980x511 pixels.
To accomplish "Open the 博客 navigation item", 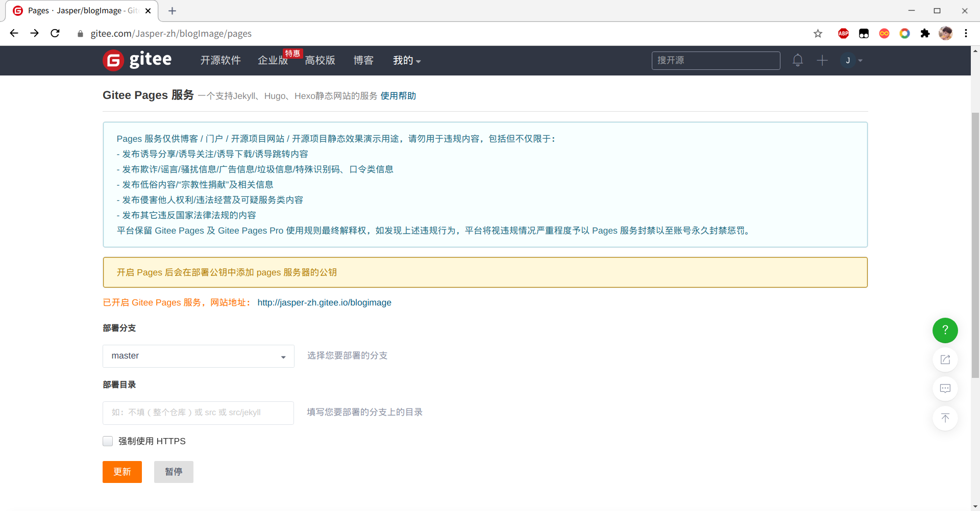I will (363, 61).
